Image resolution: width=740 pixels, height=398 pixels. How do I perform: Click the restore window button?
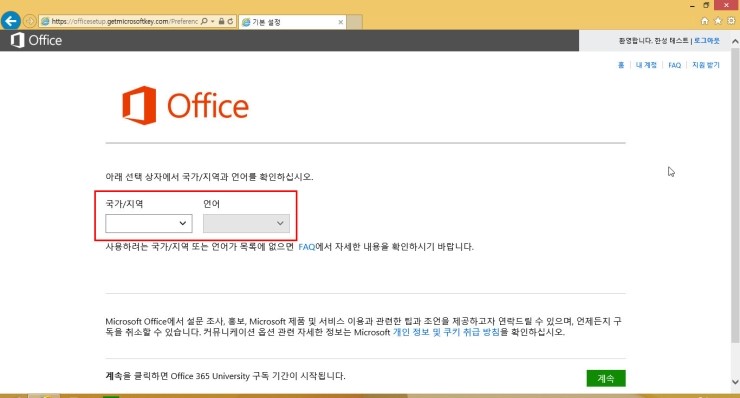[706, 5]
